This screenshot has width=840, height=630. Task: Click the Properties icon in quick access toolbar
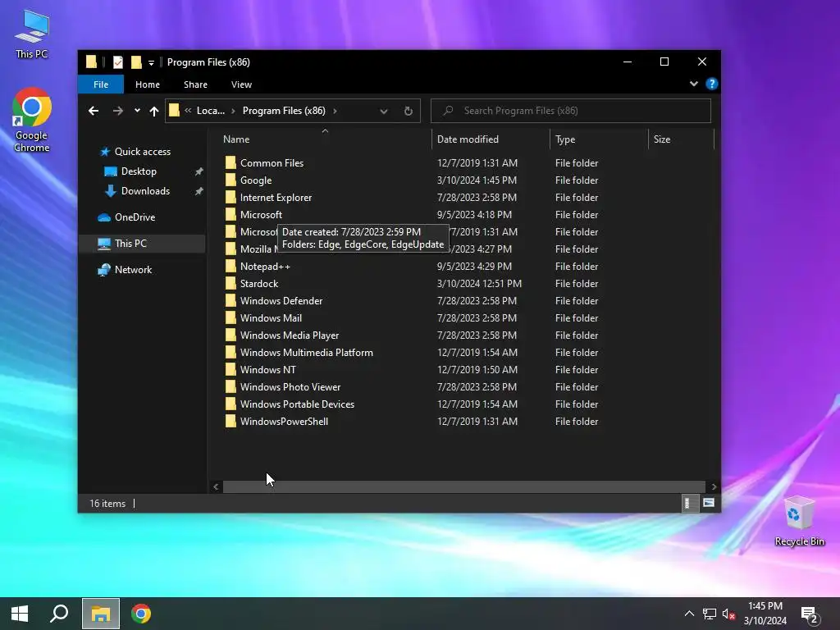tap(118, 62)
